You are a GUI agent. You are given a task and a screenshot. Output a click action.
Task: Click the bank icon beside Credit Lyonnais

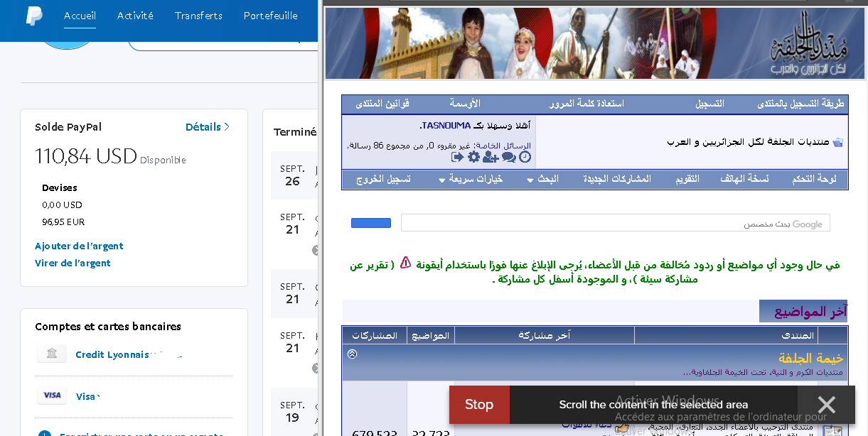pyautogui.click(x=52, y=354)
